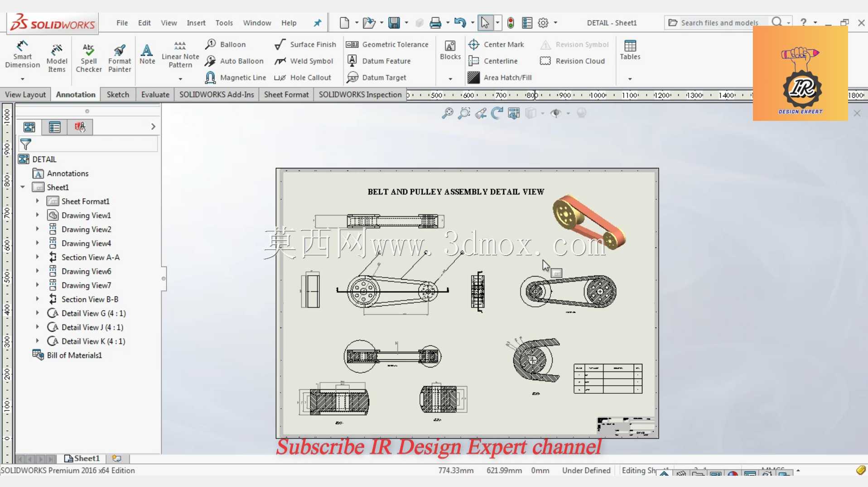Insert a Center Mark

[x=496, y=44]
